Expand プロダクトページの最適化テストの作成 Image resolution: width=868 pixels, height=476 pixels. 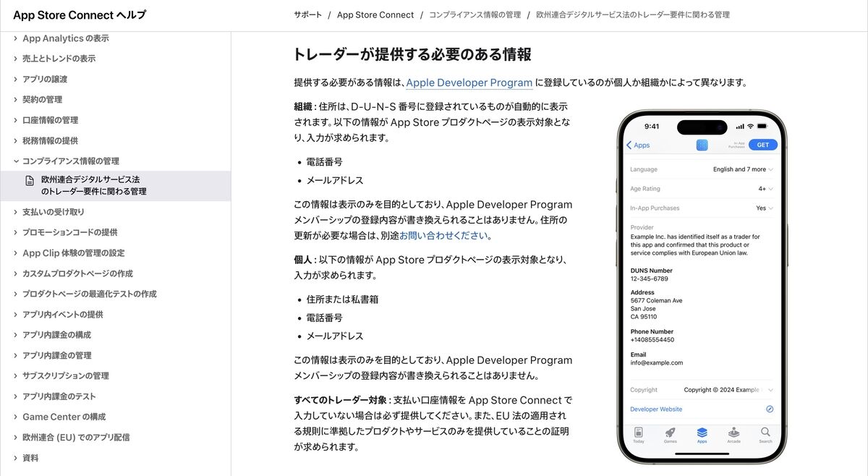click(90, 294)
